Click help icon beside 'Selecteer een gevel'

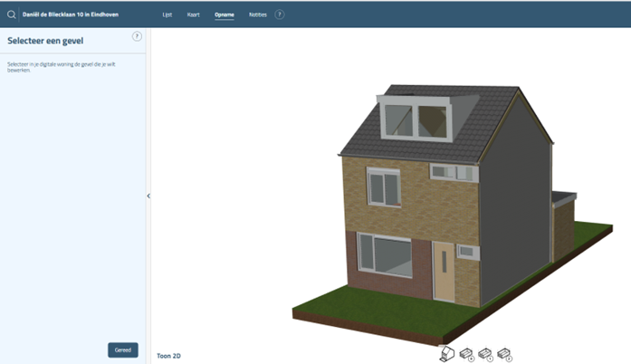point(137,36)
